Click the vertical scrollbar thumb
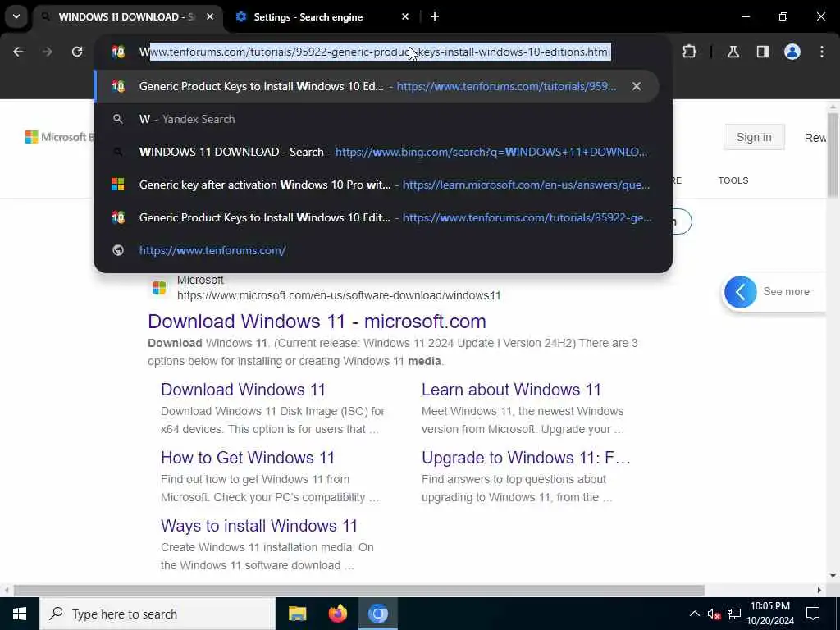 point(833,155)
